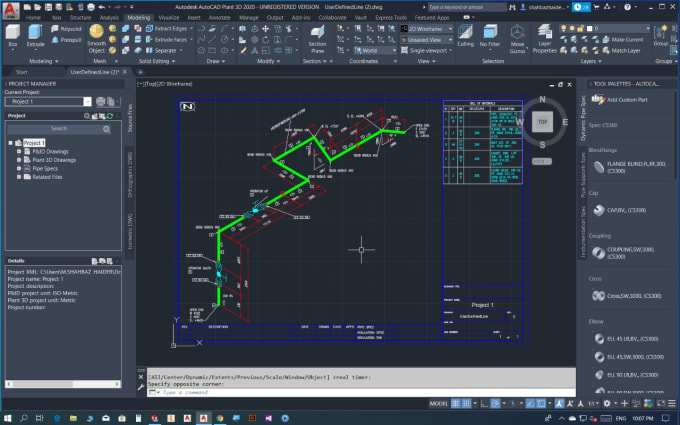680x425 pixels.
Task: Click Extract Edges button
Action: coord(169,29)
